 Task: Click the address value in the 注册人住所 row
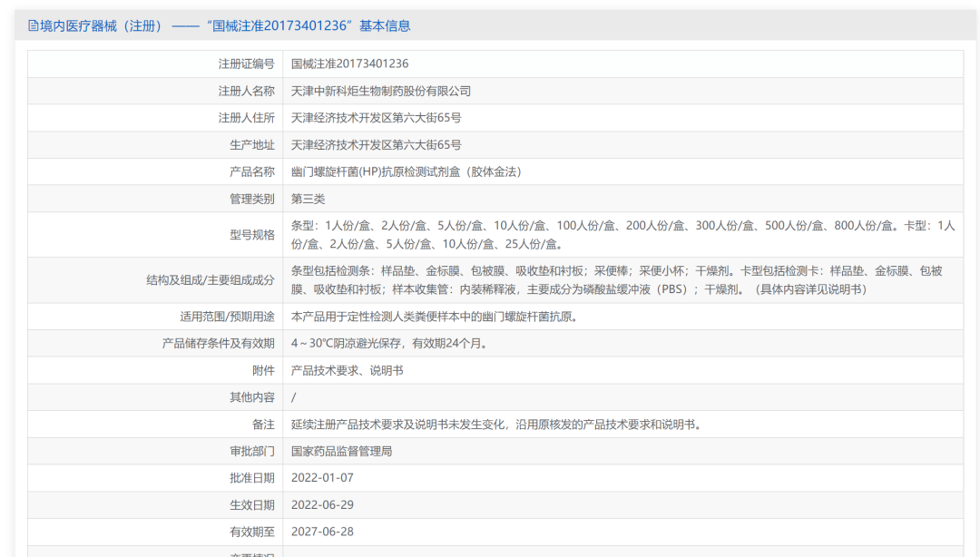pos(376,118)
